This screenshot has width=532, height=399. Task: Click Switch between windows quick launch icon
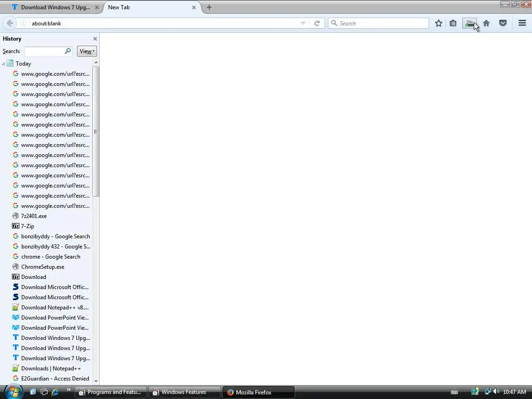tap(44, 392)
